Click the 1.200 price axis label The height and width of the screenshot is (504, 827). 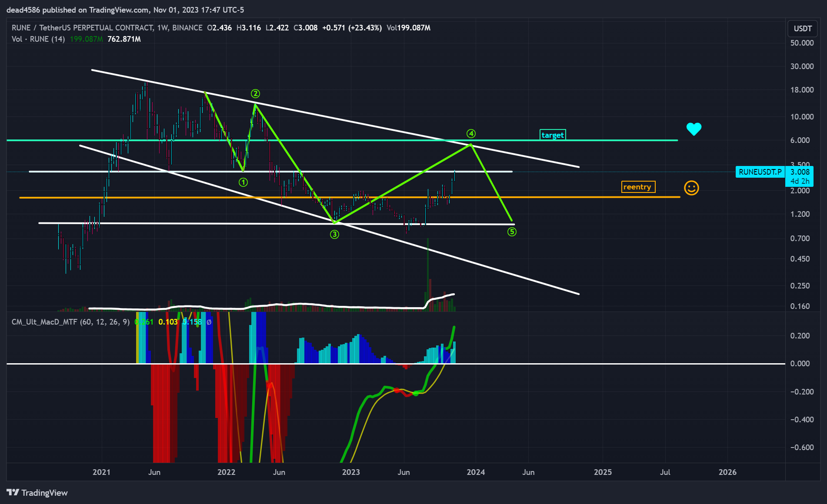pos(800,214)
